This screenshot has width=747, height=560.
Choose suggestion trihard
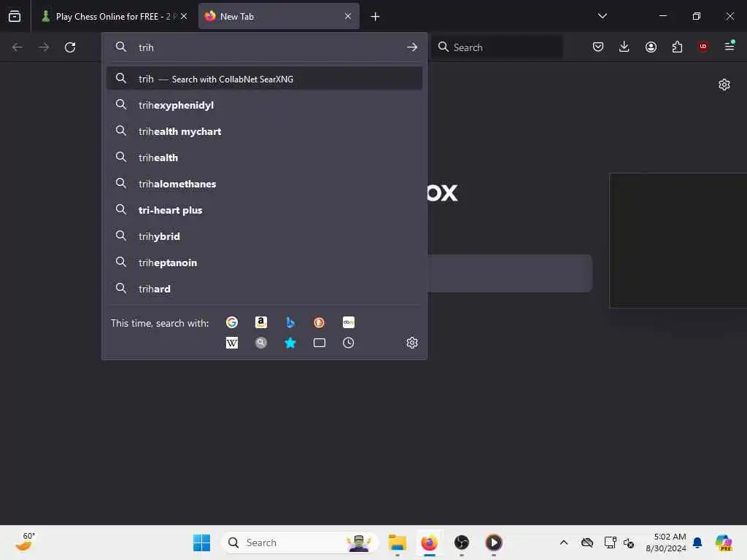[x=264, y=288]
